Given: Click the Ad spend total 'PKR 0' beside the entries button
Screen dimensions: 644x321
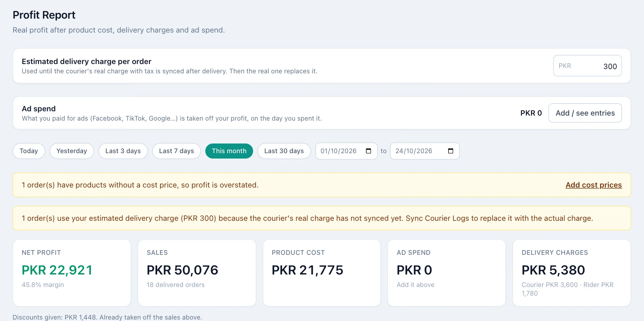Looking at the screenshot, I should click(531, 113).
